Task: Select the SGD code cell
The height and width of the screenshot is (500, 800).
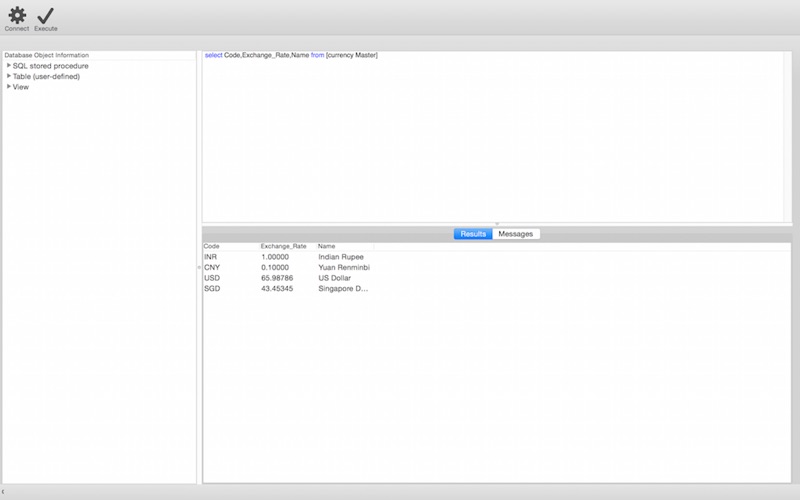Action: pos(212,289)
